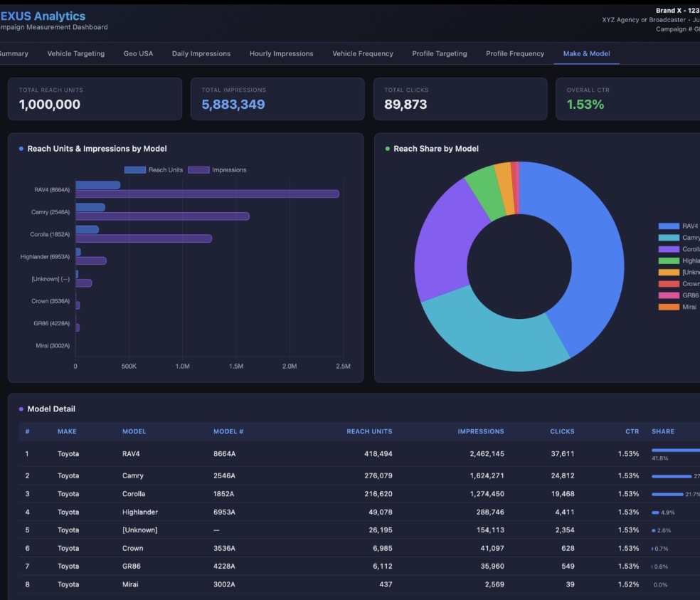Click the Crown red donut legend swatch

[669, 284]
